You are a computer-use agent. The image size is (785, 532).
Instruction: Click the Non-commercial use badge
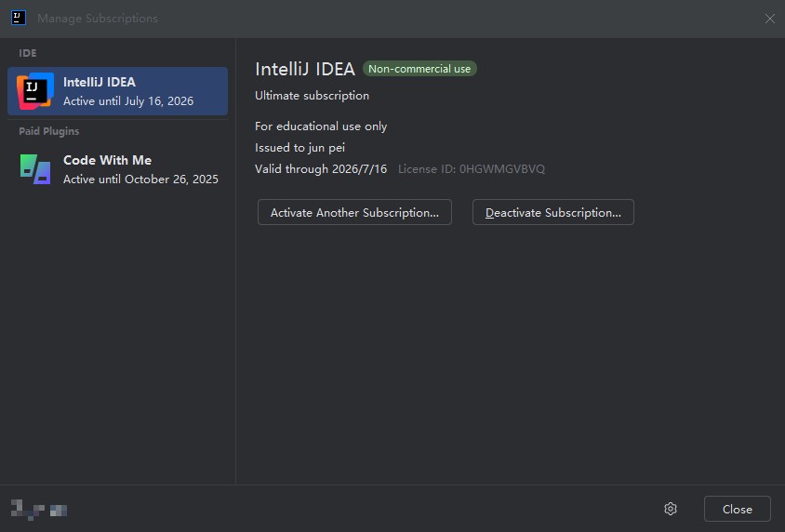pos(419,69)
